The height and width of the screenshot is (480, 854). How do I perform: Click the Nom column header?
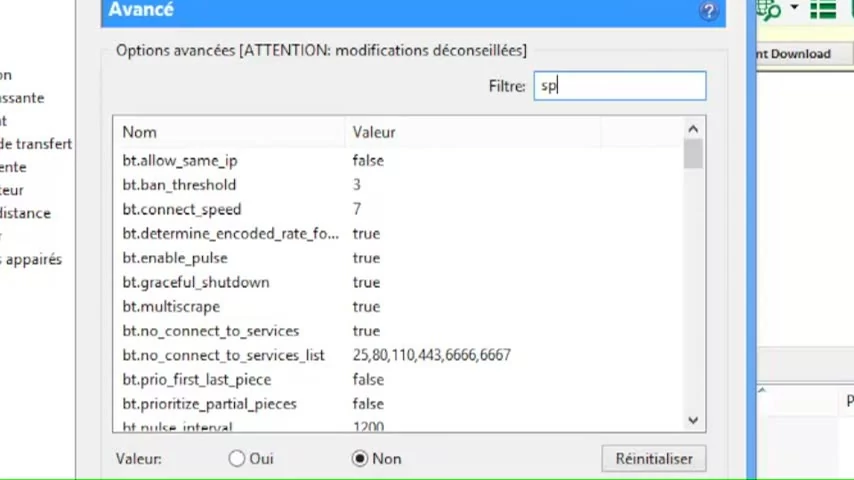pos(229,132)
